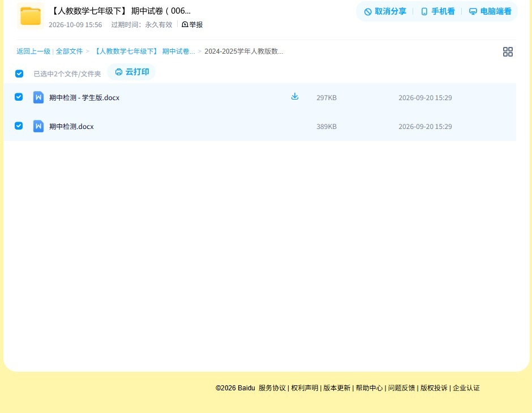The image size is (532, 413).
Task: Choose 电脑端看 to view on desktop
Action: [490, 11]
